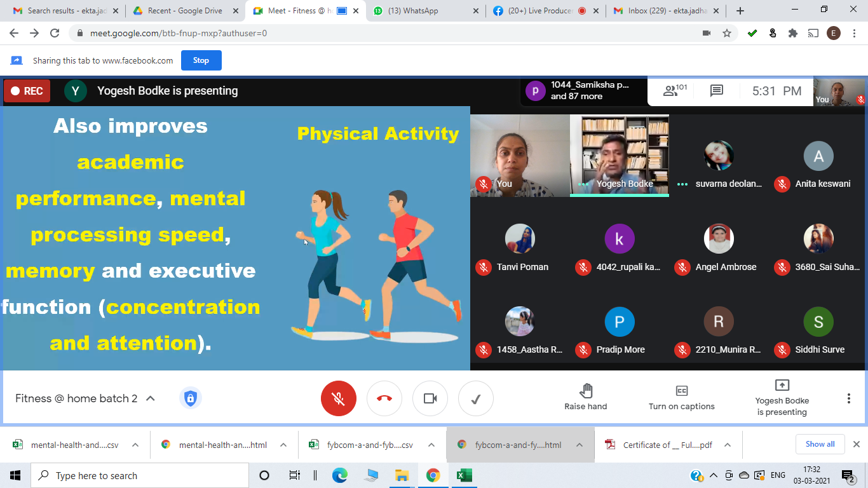The width and height of the screenshot is (868, 488).
Task: Open the Chrome extensions puzzle icon
Action: (x=792, y=32)
